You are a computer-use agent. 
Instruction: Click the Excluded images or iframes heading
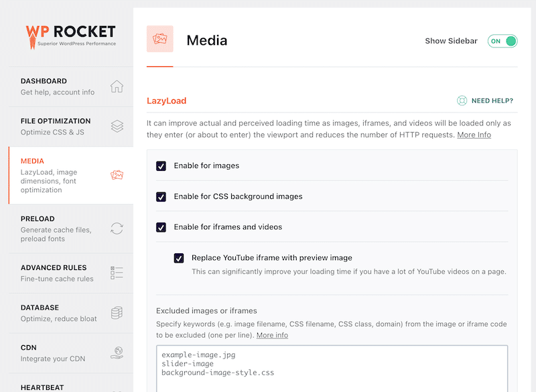pos(206,311)
